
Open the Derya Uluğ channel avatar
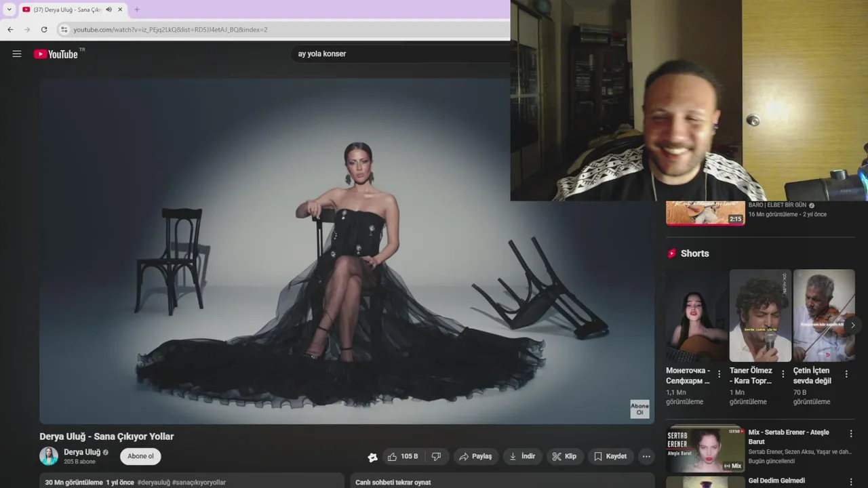[x=49, y=456]
